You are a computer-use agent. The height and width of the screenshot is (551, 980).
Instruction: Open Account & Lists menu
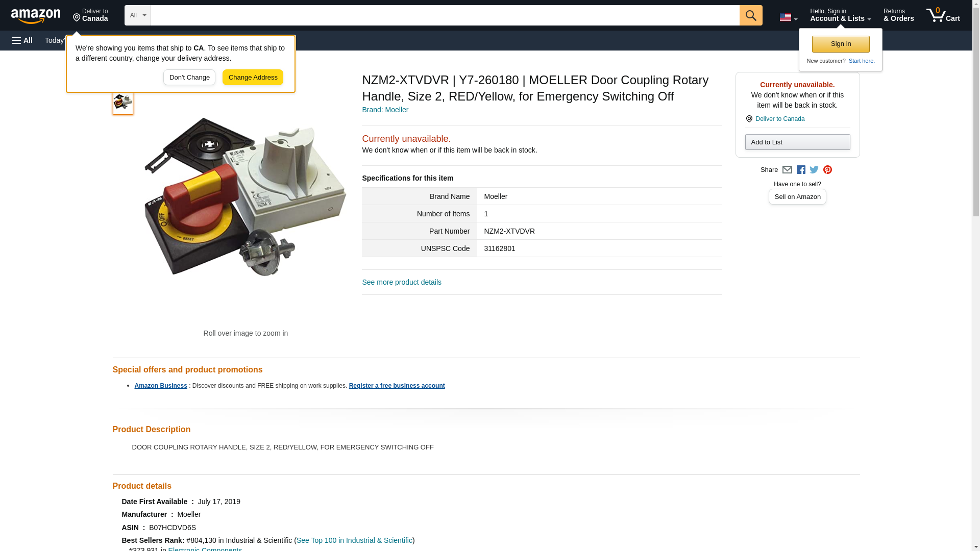[x=840, y=15]
